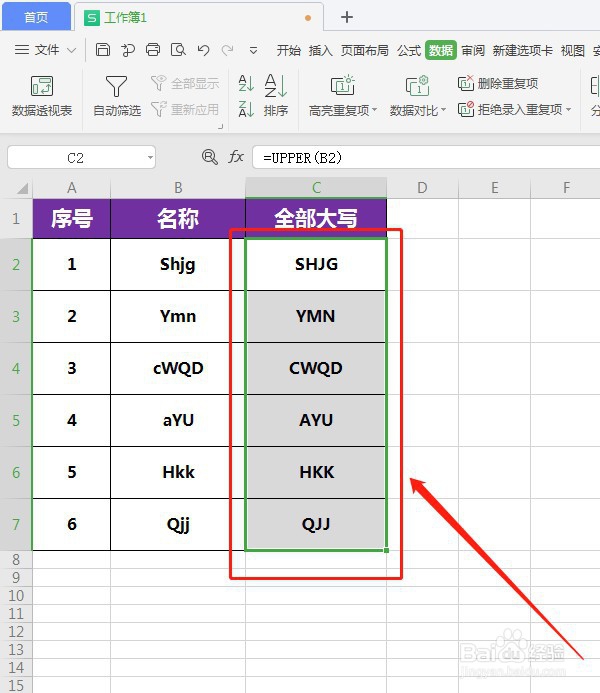Open filter group dialog launcher arrow
This screenshot has width=600, height=693.
(220, 127)
